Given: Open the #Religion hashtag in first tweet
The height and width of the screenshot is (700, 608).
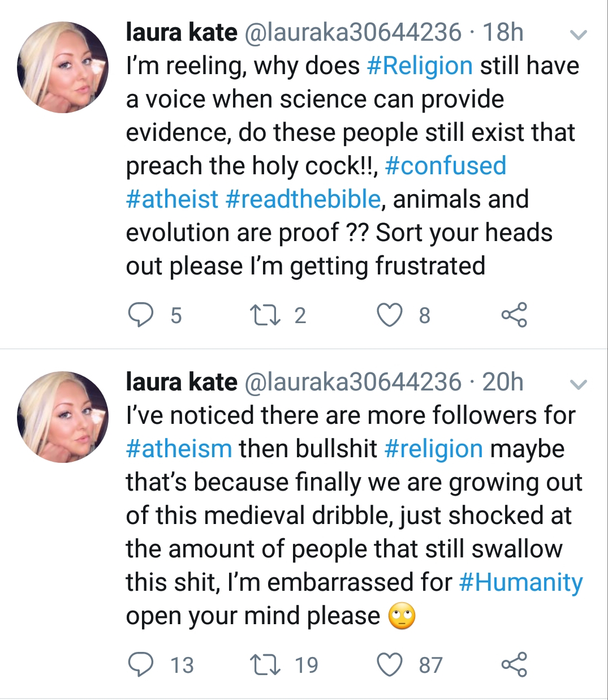Looking at the screenshot, I should (x=420, y=66).
